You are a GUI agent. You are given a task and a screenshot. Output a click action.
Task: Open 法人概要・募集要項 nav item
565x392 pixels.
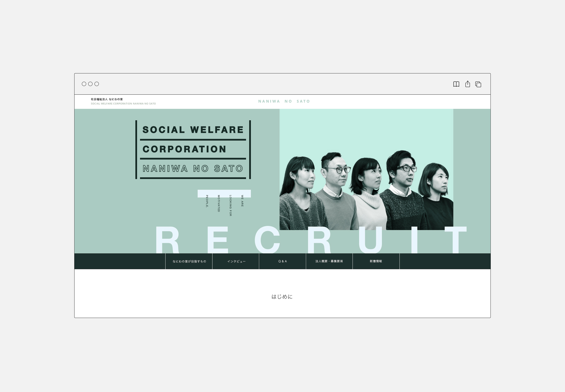coord(329,261)
